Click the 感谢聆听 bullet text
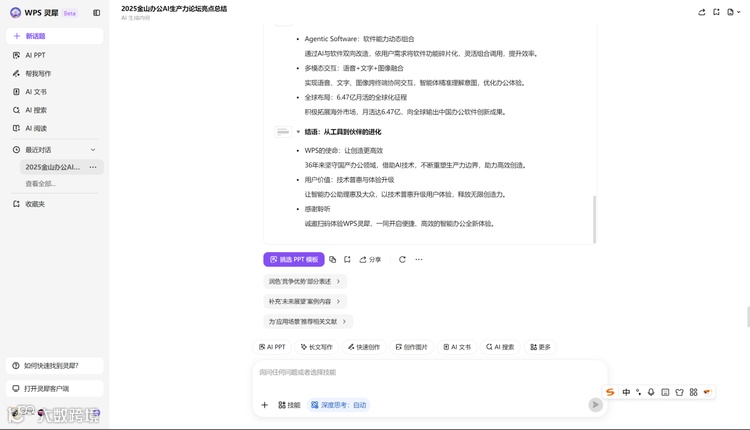 317,209
